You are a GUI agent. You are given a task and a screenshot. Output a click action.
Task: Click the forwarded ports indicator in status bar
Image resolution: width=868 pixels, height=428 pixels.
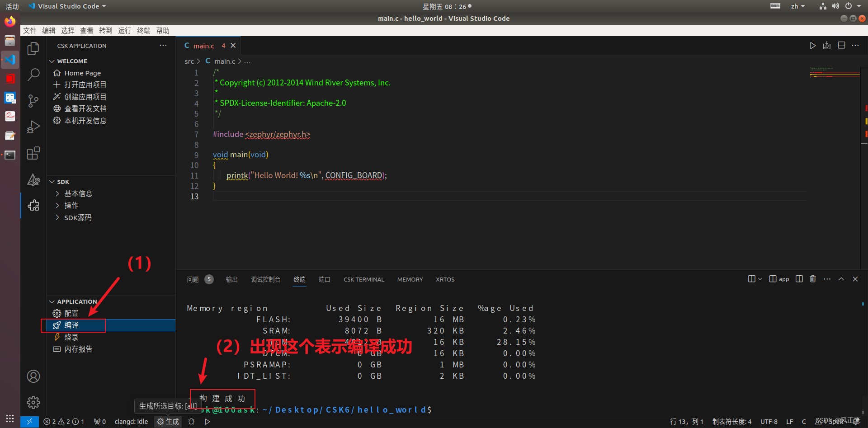[x=99, y=421]
